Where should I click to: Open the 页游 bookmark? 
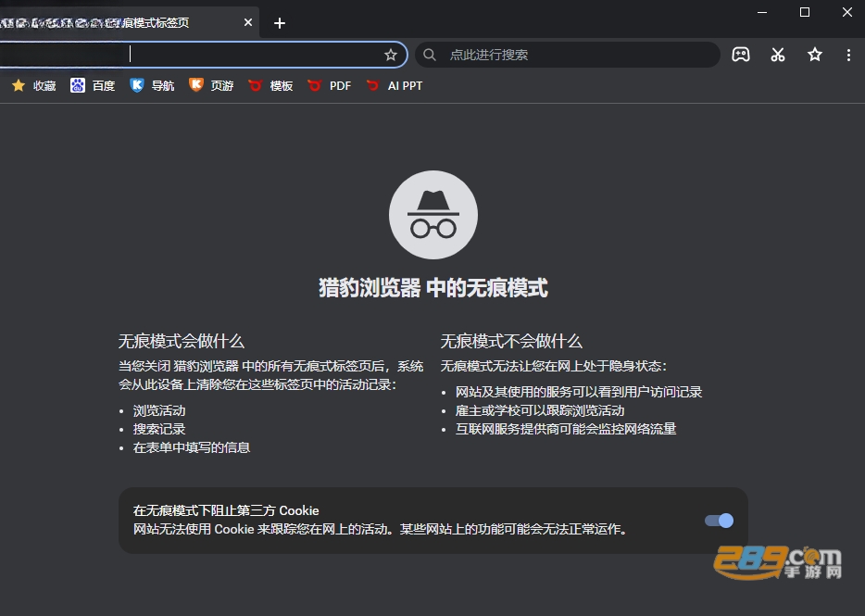coord(211,85)
